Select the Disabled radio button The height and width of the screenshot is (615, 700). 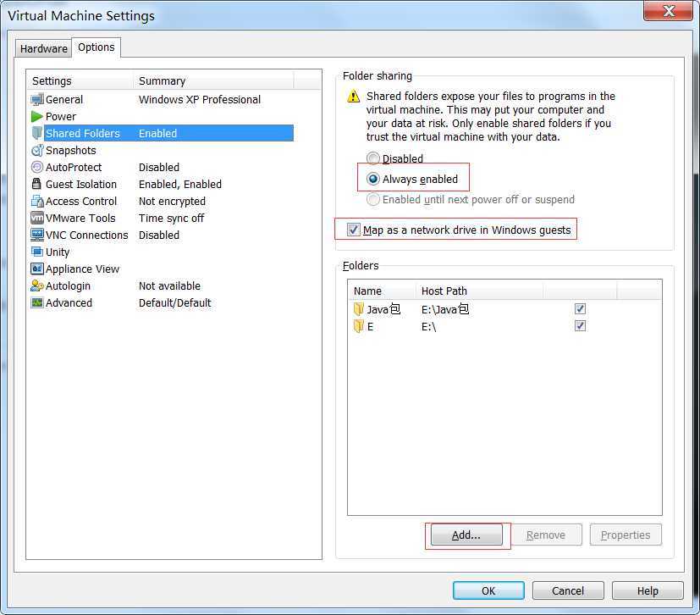pos(373,158)
